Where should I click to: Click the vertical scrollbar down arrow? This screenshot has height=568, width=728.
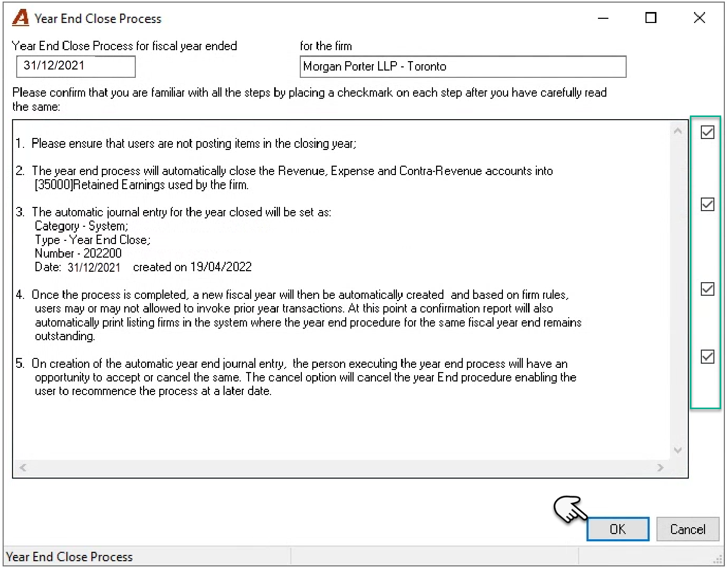coord(678,450)
